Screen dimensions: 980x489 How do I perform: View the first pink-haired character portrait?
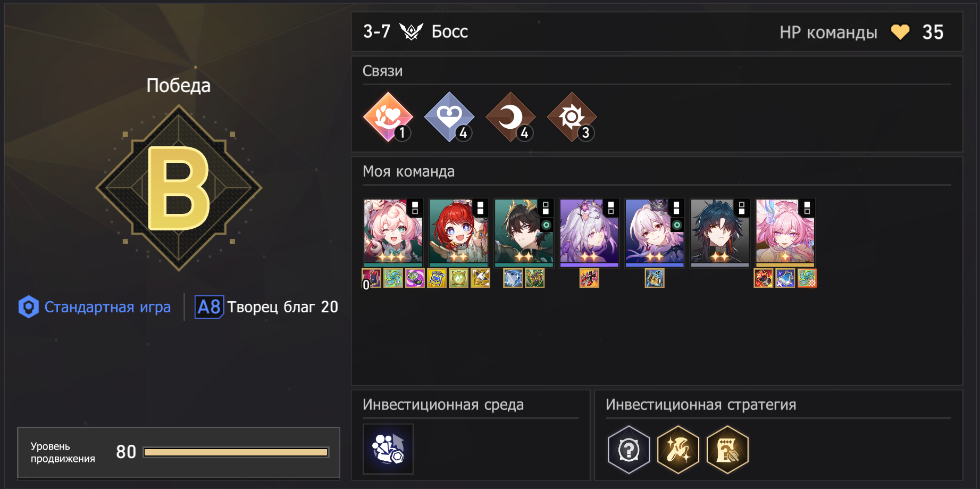pyautogui.click(x=393, y=233)
